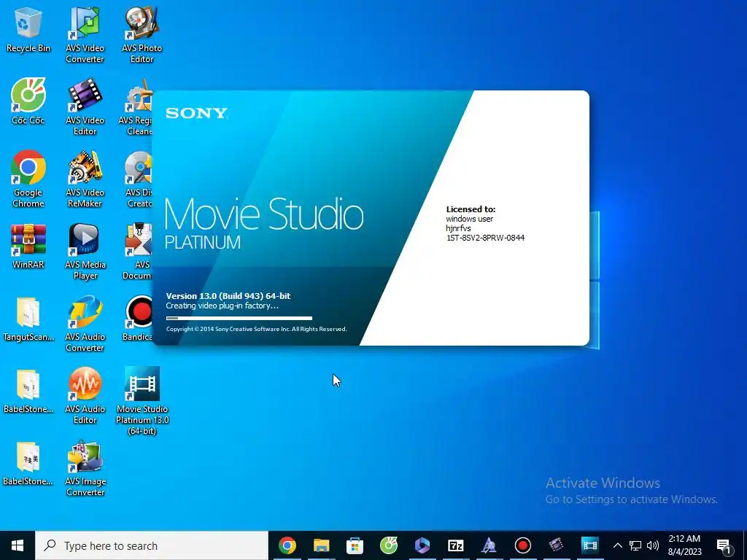This screenshot has height=560, width=747.
Task: Switch to Movie Studio Platinum in taskbar
Action: coord(589,545)
